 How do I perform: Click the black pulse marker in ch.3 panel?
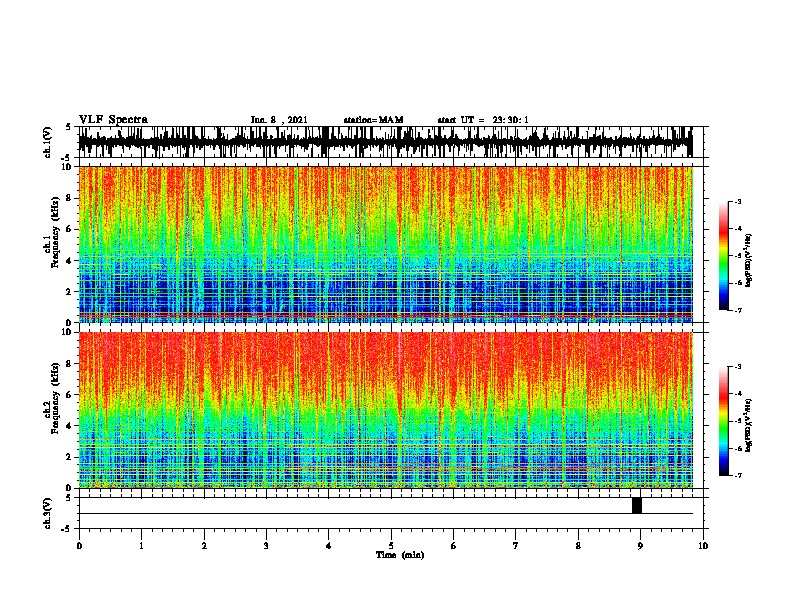[636, 505]
